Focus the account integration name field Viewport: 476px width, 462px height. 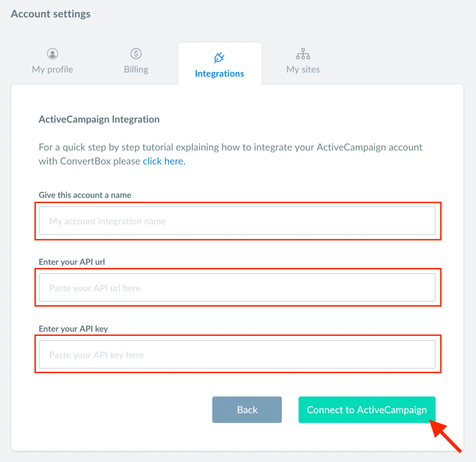(238, 221)
